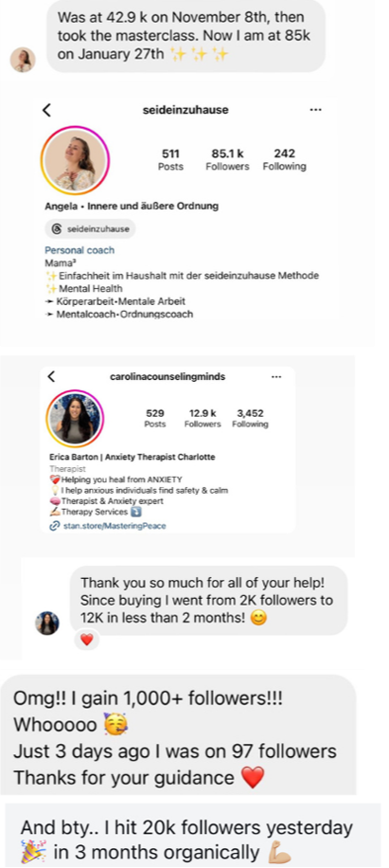Click the Therapist category label
This screenshot has width=389, height=868.
click(x=64, y=469)
